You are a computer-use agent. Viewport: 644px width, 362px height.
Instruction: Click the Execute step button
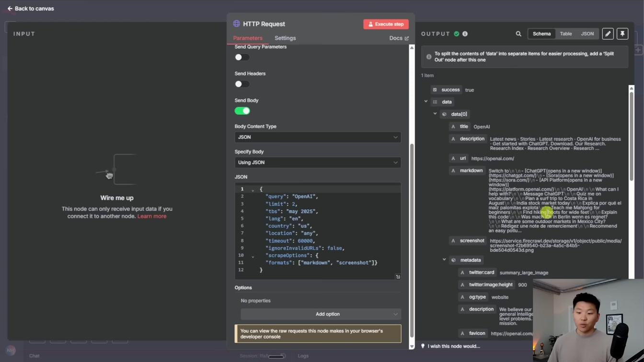pos(386,24)
